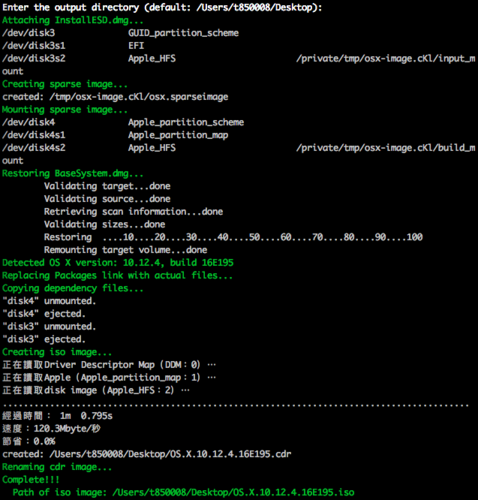The height and width of the screenshot is (500, 478).
Task: Select the 'Attaching InstallESD.dmg...' line
Action: [73, 20]
